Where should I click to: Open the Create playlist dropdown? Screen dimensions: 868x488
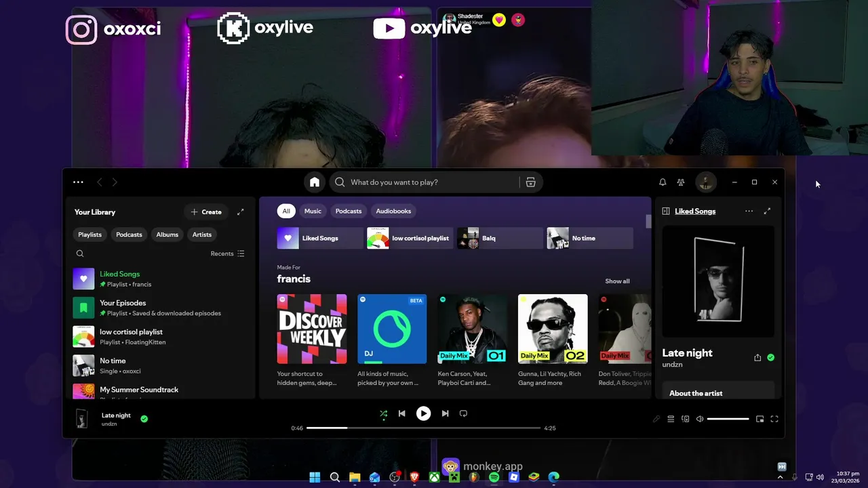pos(206,212)
